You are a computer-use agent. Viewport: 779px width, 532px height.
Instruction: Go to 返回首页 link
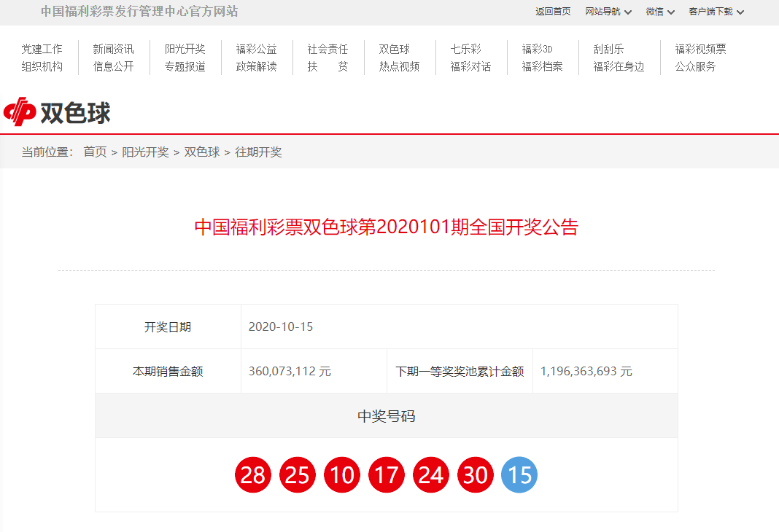553,12
